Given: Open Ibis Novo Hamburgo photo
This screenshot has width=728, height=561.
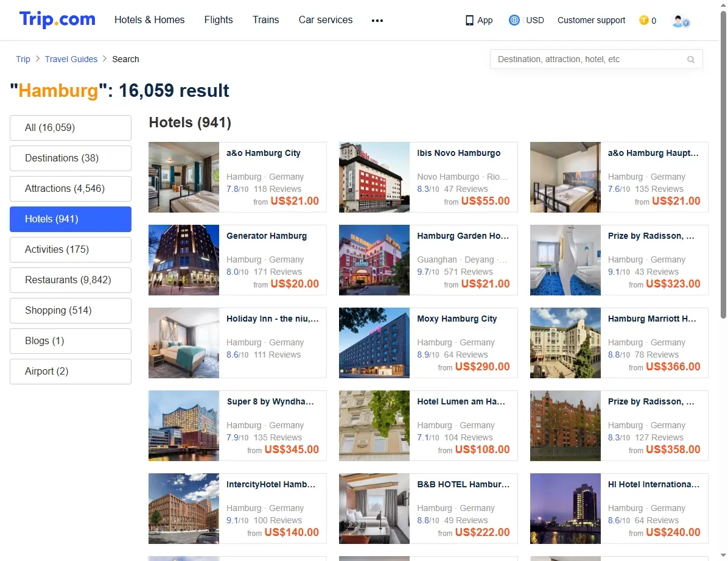Looking at the screenshot, I should point(374,177).
